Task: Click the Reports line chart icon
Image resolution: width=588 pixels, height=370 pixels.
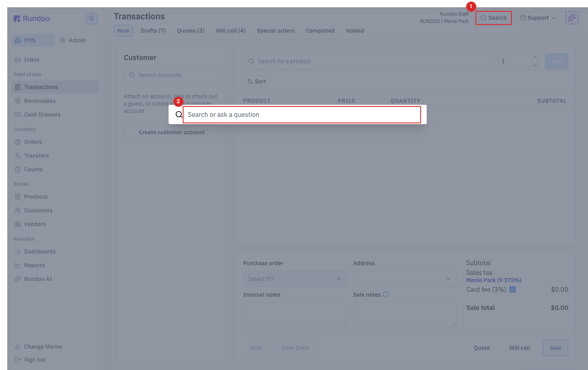Action: point(18,265)
